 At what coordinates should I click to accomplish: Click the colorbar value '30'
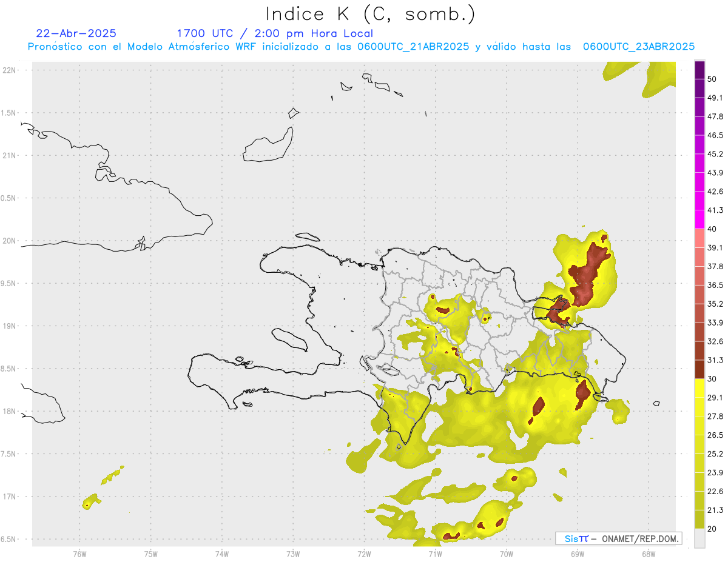[x=712, y=379]
